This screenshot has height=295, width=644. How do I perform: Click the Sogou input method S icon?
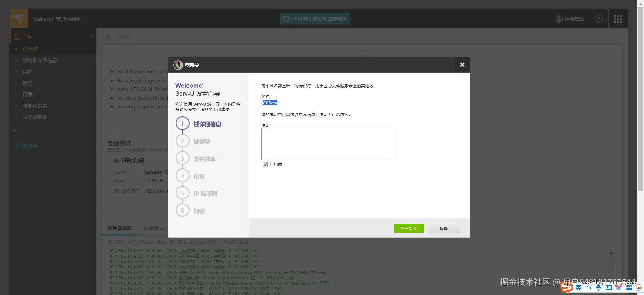click(567, 287)
